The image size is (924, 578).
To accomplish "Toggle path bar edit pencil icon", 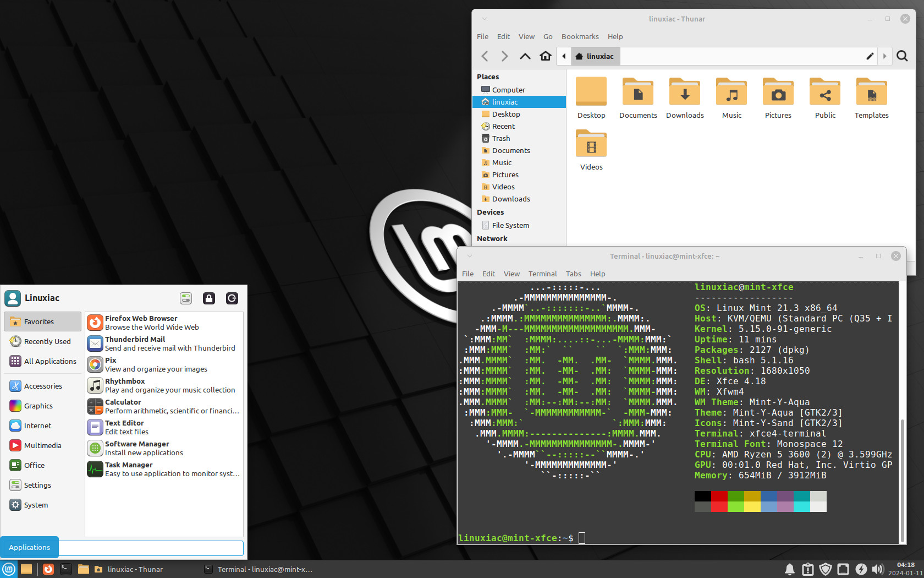I will click(870, 56).
